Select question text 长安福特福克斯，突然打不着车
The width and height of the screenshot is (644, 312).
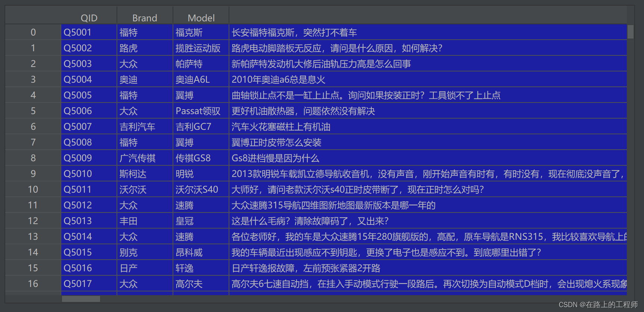click(x=294, y=33)
